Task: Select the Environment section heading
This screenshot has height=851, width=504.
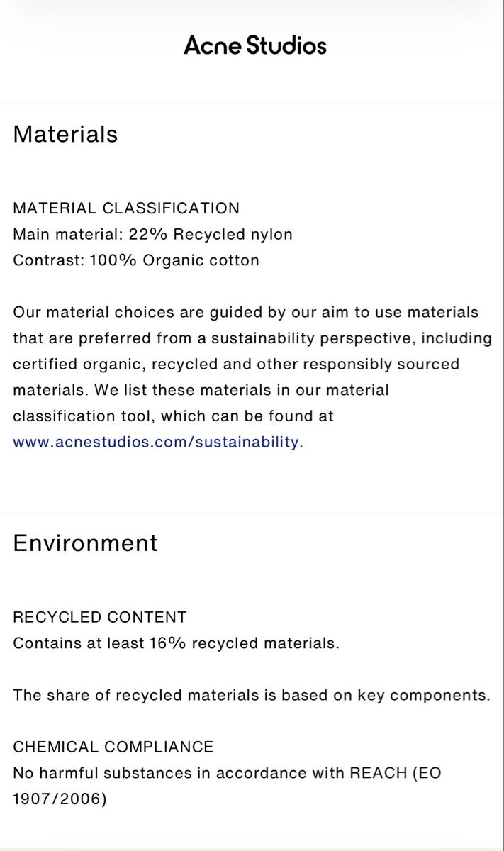Action: pos(85,543)
